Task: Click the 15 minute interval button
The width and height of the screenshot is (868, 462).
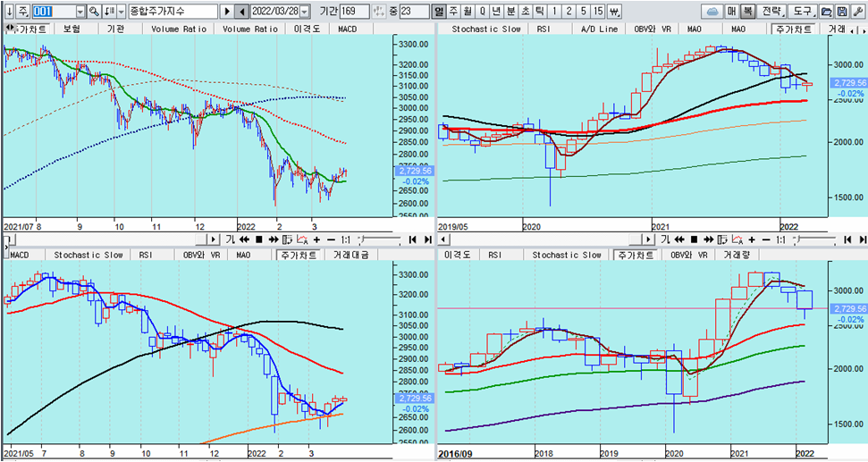Action: pos(598,12)
